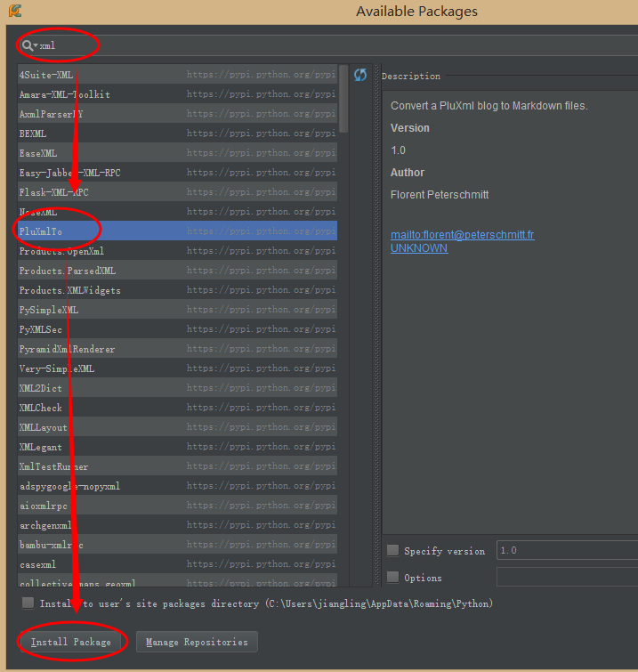This screenshot has width=638, height=672.
Task: Select the Products.OpenXml package
Action: 177,251
